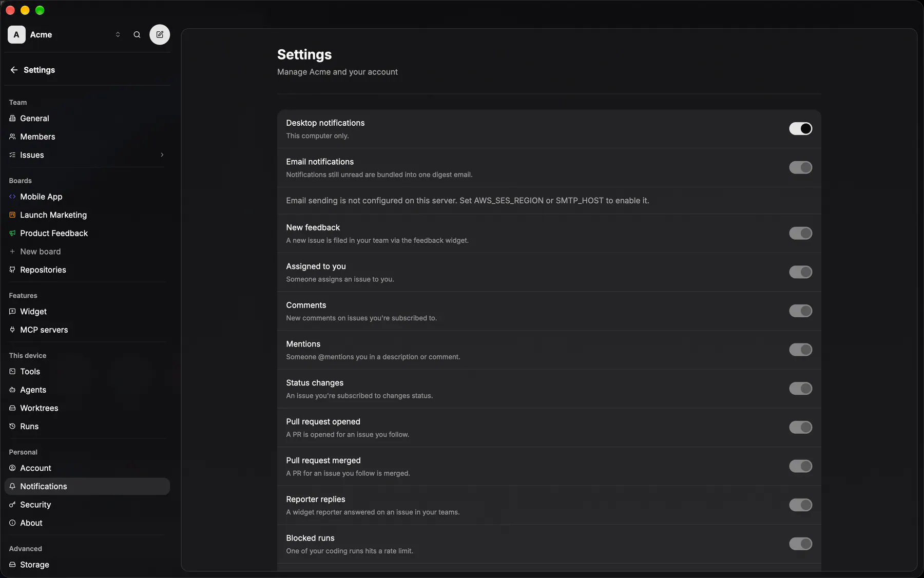The image size is (924, 578).
Task: Toggle the Mentions notification switch
Action: (800, 350)
